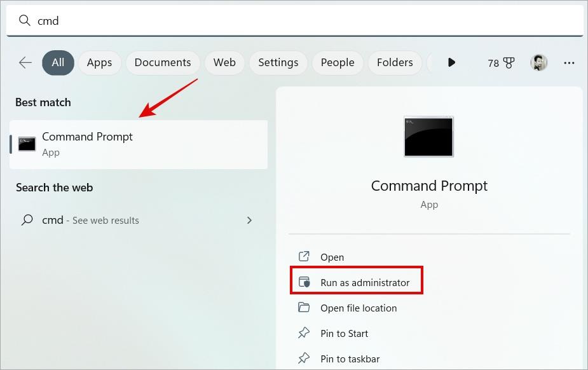Viewport: 588px width, 370px height.
Task: Switch to the Web filter tab
Action: click(224, 62)
